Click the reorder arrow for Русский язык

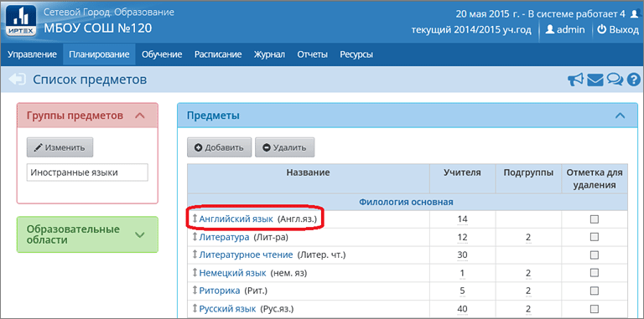[x=195, y=308]
